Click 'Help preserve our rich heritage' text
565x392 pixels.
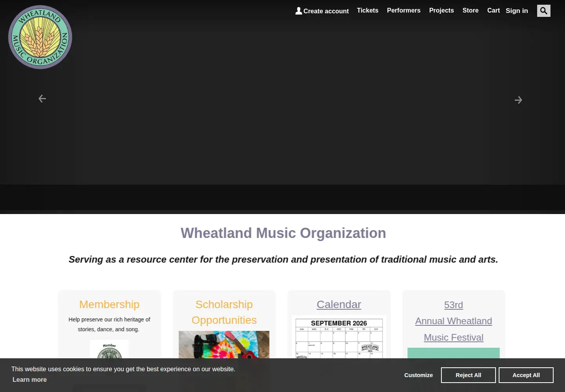109,325
